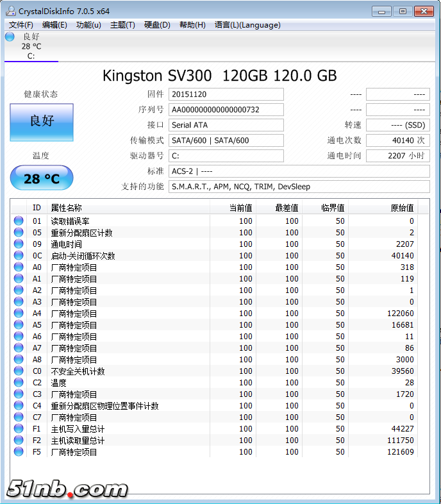Click status icon for row C4
The height and width of the screenshot is (504, 441).
click(x=19, y=406)
